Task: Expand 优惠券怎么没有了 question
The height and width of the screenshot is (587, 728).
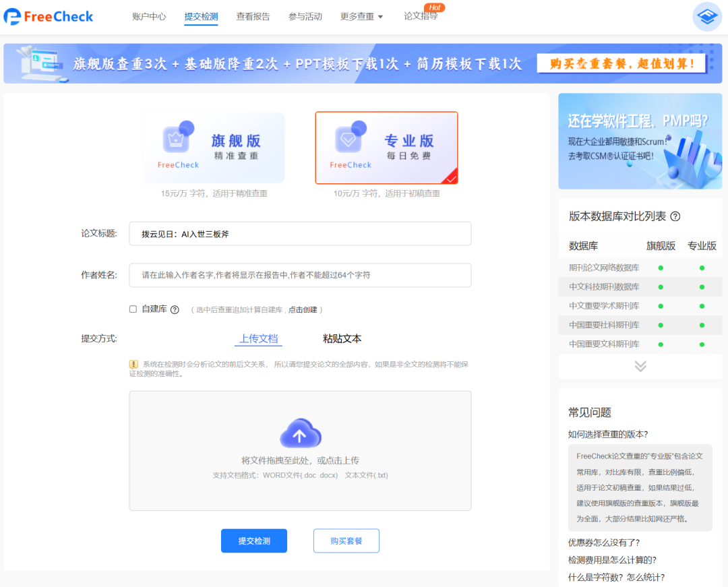Action: point(603,542)
